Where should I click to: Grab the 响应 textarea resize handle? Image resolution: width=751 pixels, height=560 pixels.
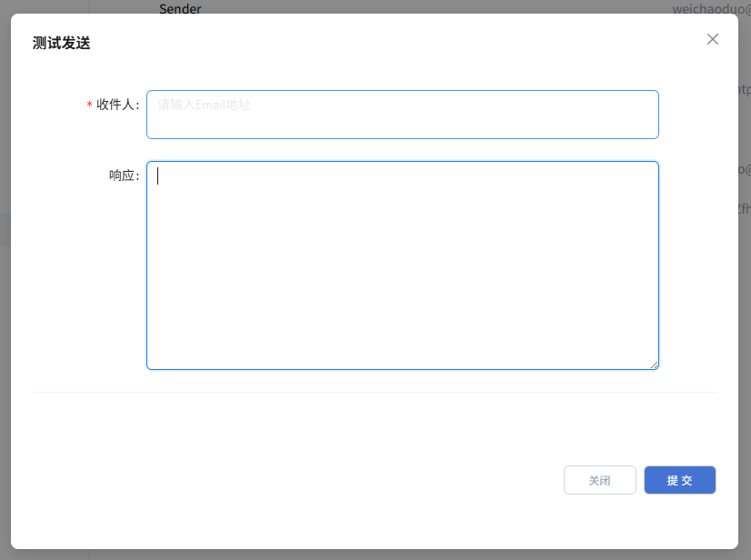click(x=654, y=365)
